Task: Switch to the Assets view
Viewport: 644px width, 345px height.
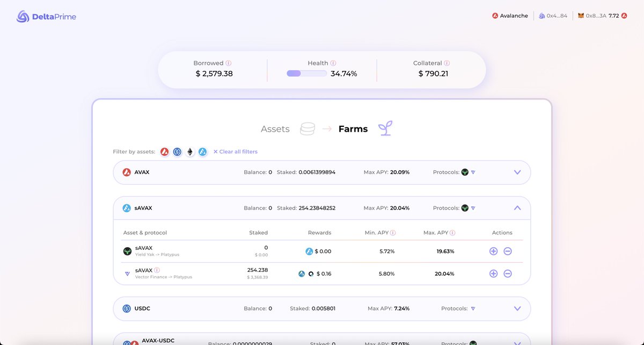Action: (275, 128)
